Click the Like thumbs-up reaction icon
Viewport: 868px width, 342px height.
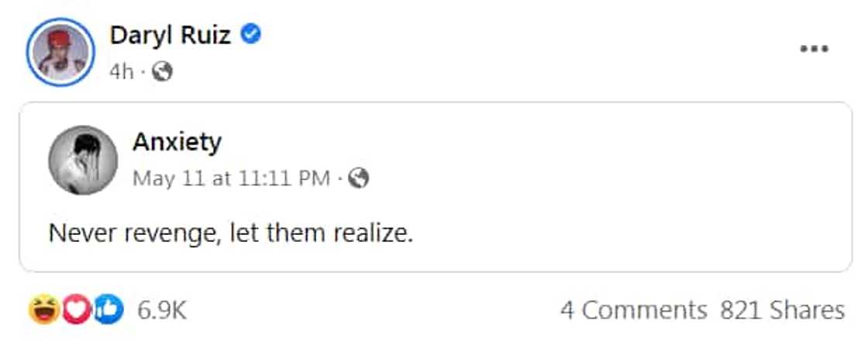[x=108, y=310]
